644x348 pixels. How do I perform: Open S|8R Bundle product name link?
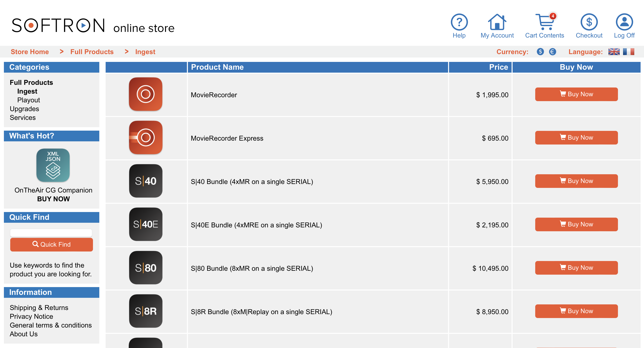point(261,312)
